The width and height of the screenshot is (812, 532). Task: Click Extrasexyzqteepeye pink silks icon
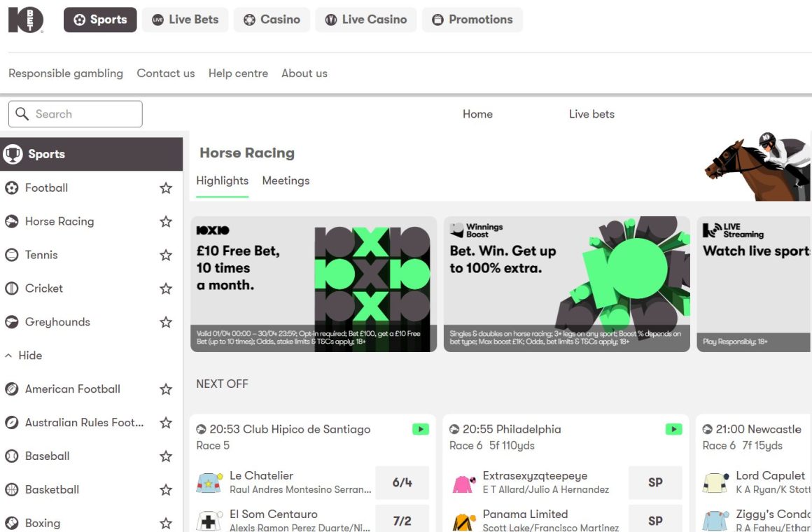(x=463, y=484)
